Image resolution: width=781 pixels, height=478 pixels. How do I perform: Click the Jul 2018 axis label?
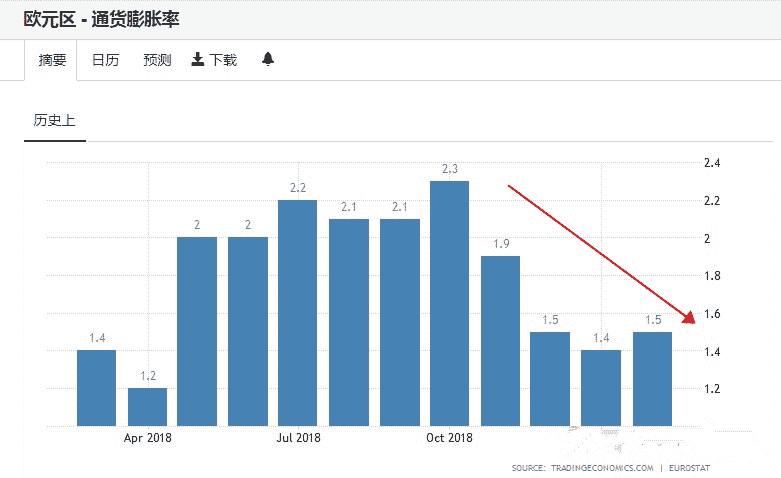298,438
